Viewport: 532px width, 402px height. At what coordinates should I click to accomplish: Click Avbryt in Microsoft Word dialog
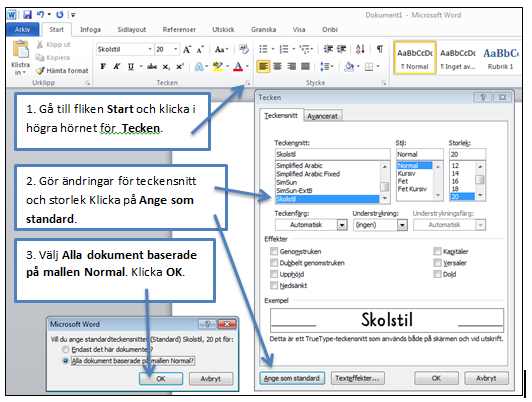tap(211, 379)
